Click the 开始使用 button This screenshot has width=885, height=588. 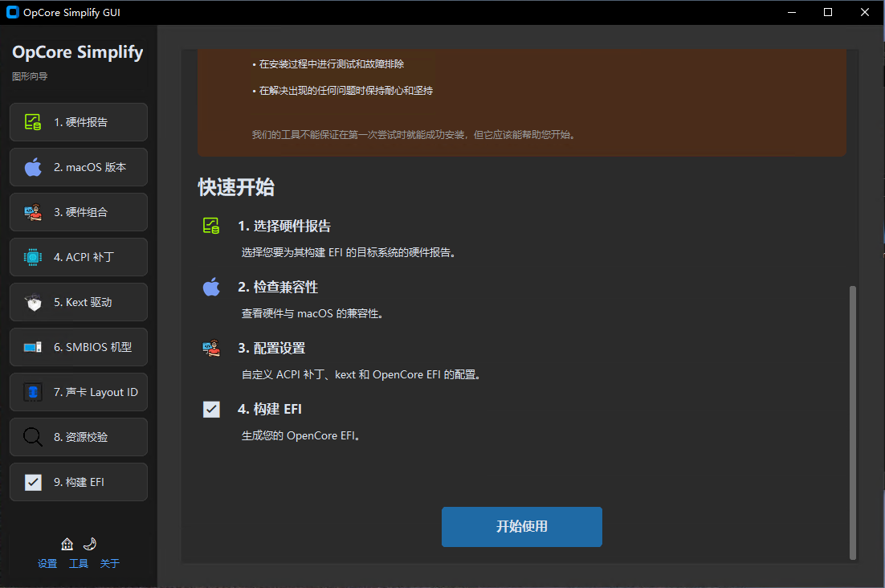click(x=521, y=526)
